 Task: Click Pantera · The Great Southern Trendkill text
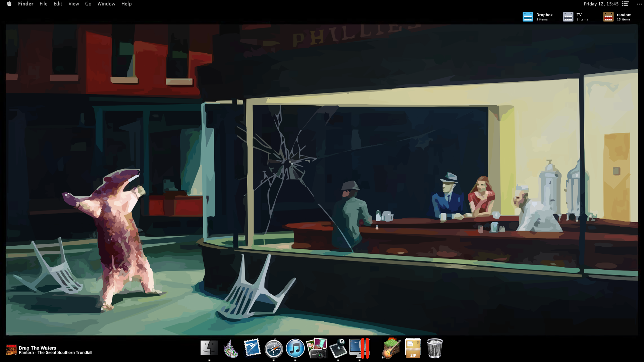pos(55,353)
